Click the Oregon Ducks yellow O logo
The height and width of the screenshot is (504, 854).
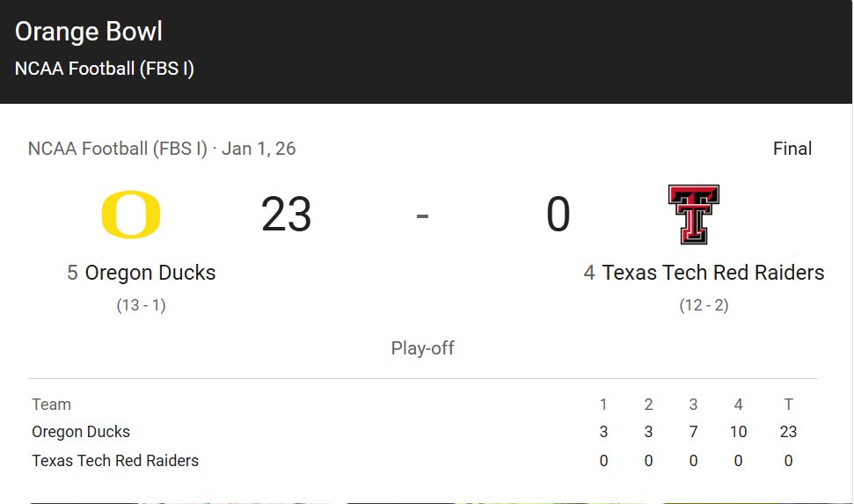131,214
